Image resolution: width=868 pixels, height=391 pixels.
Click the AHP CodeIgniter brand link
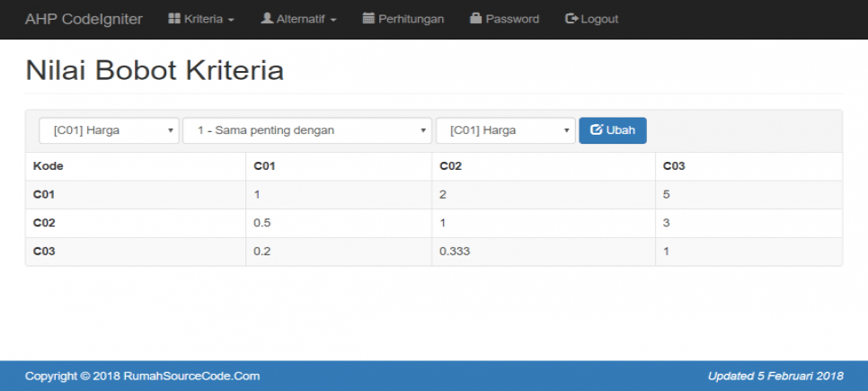(84, 19)
